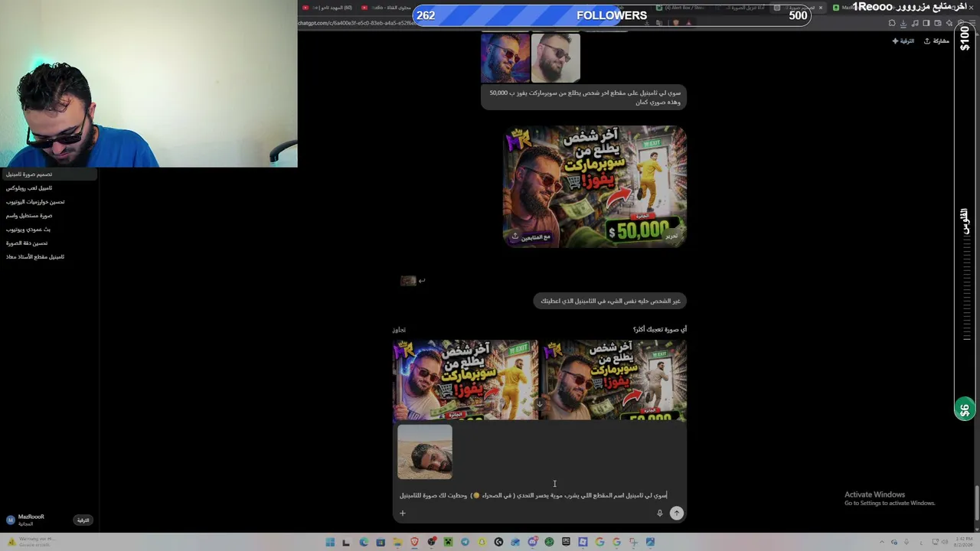The height and width of the screenshot is (551, 980).
Task: Open Telegram from the taskbar
Action: 465,542
